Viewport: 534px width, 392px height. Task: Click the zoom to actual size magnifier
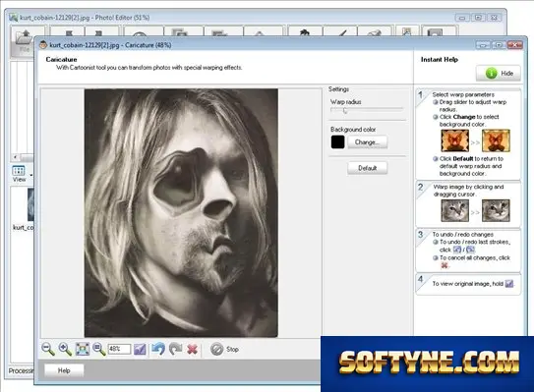[x=99, y=349]
